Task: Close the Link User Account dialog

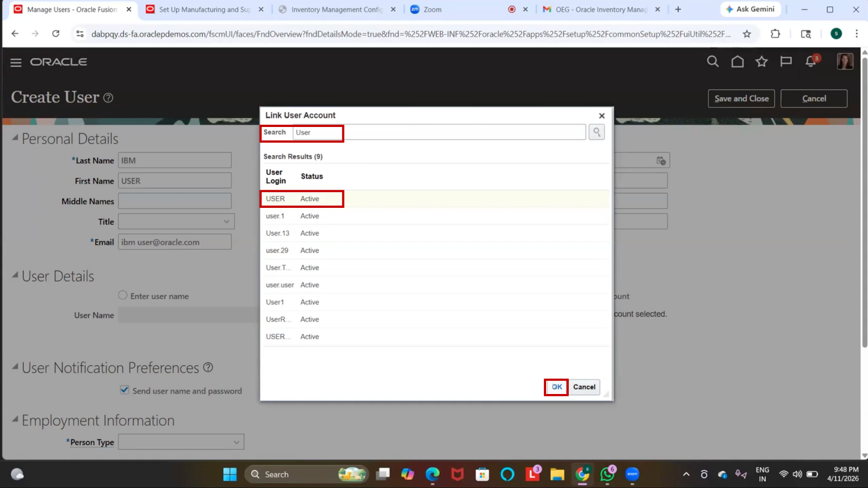Action: click(602, 116)
